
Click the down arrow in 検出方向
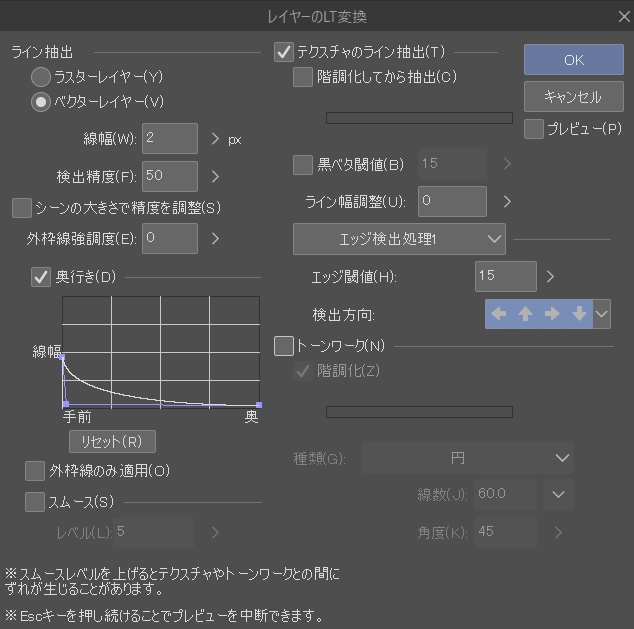coord(579,314)
